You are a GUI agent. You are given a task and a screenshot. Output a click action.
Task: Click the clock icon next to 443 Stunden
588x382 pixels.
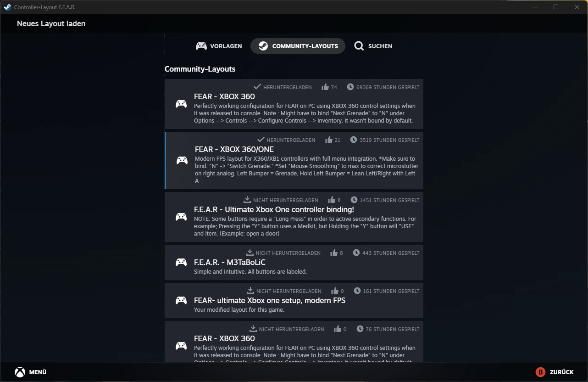click(x=356, y=253)
